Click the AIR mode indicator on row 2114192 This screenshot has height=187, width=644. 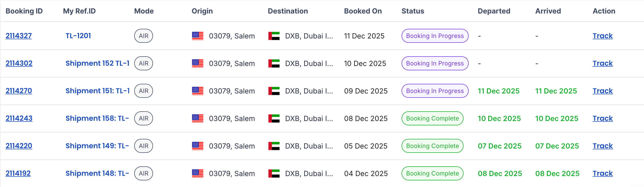pos(144,173)
